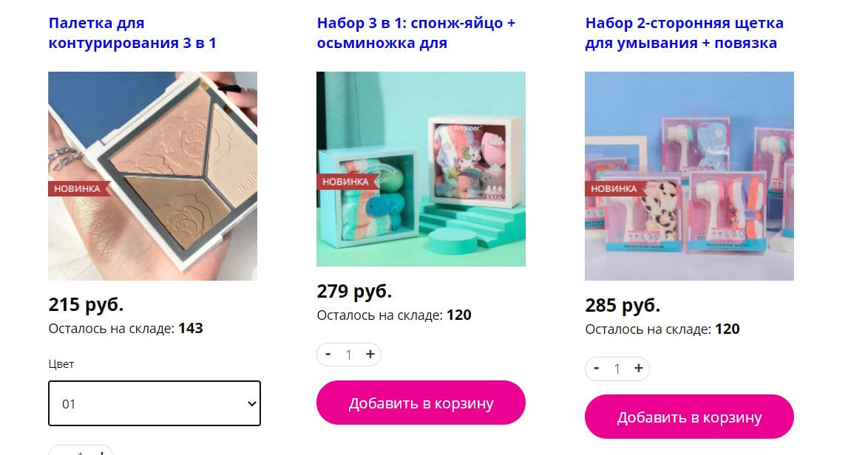Open the Цвет dropdown showing 01

click(155, 403)
